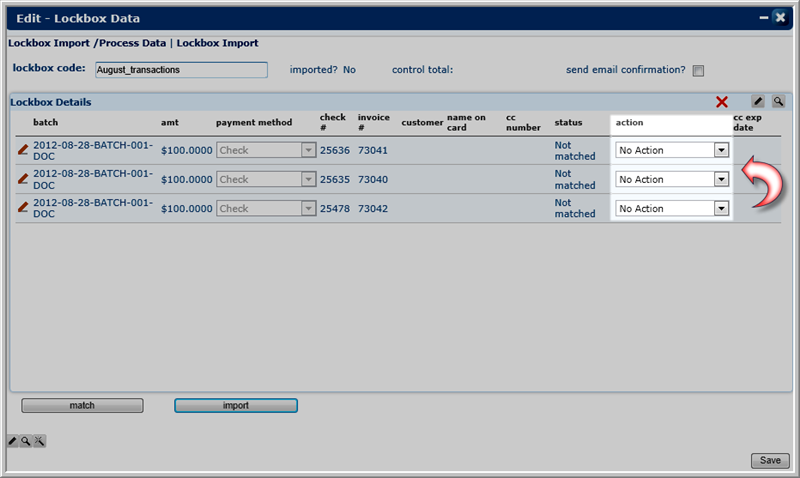The height and width of the screenshot is (478, 800).
Task: Edit the row with check number 25478
Action: (22, 208)
